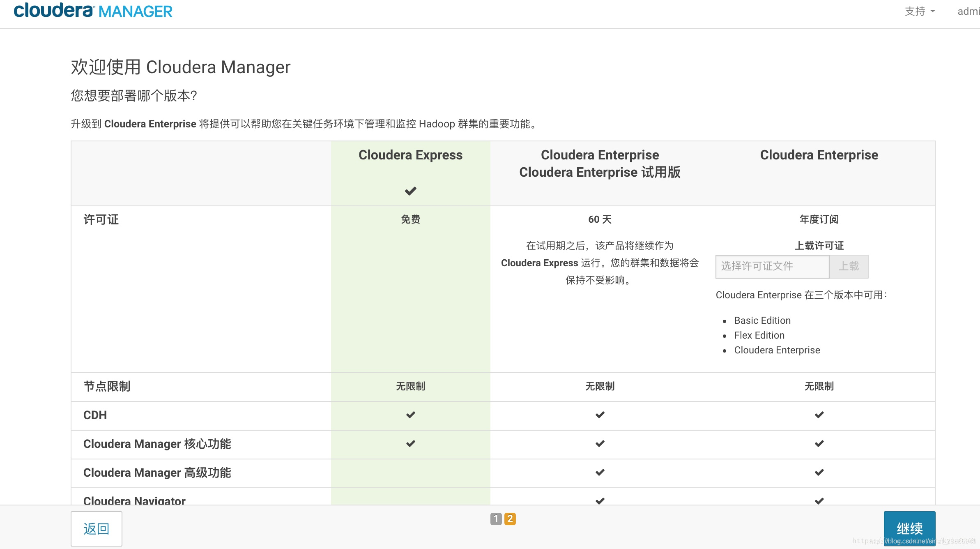Image resolution: width=980 pixels, height=549 pixels.
Task: Click 核心功能 checkmark in Enterprise column
Action: point(819,444)
